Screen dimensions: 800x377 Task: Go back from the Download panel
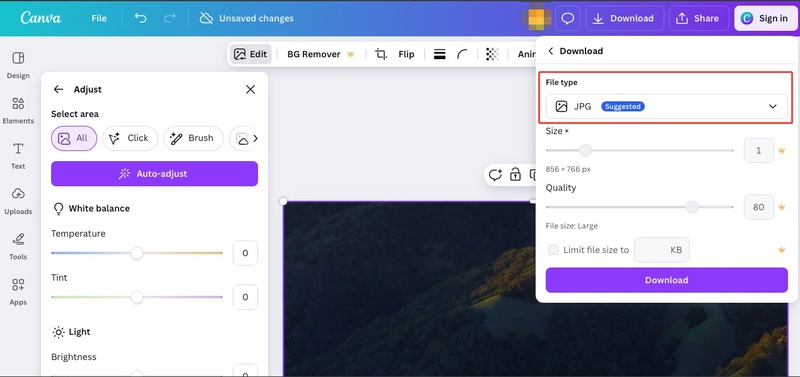tap(551, 51)
